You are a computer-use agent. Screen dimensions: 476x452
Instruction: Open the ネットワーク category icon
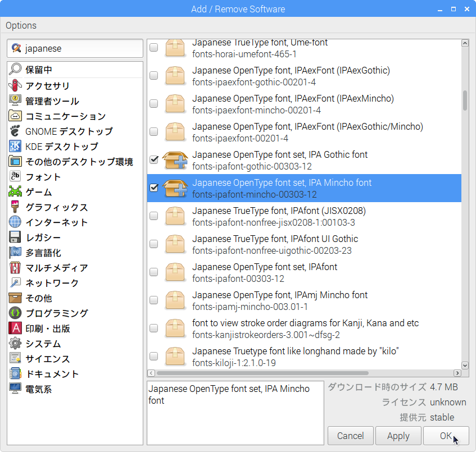15,283
